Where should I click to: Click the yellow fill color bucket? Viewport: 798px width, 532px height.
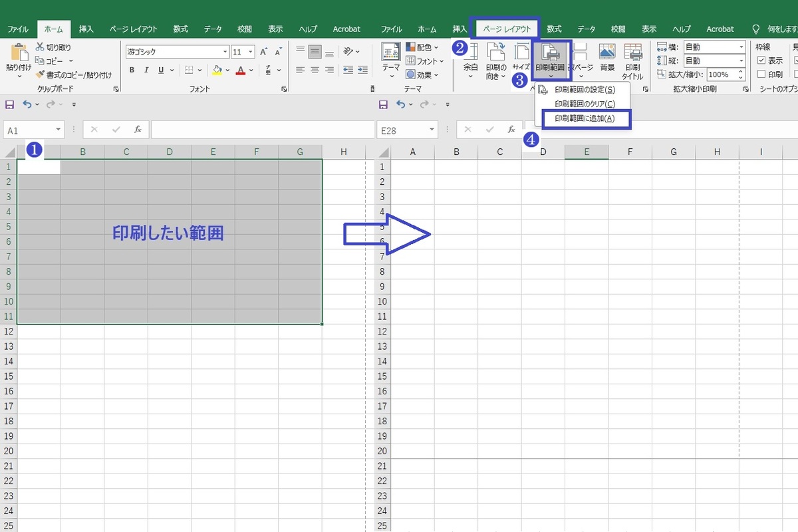217,70
